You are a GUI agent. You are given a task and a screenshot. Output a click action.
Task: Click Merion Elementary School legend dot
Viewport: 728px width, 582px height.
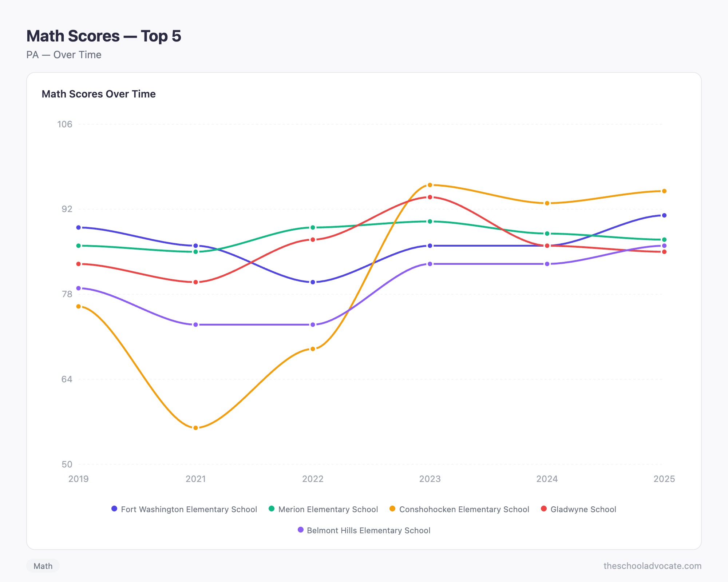(x=272, y=509)
